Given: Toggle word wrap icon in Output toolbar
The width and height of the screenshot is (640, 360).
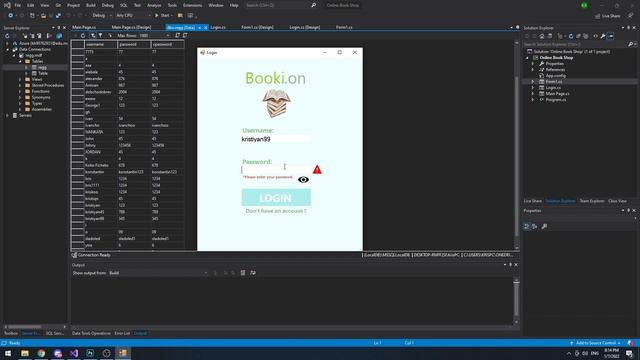Looking at the screenshot, I should 253,273.
